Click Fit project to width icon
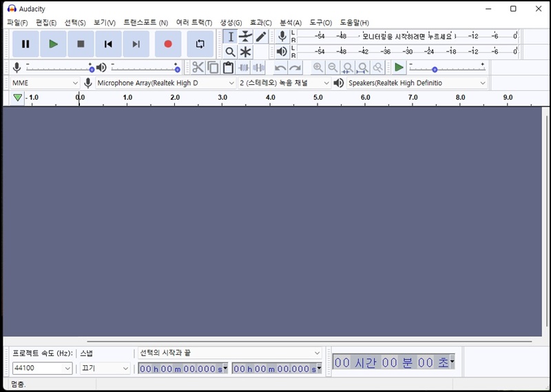The height and width of the screenshot is (392, 551). [363, 67]
